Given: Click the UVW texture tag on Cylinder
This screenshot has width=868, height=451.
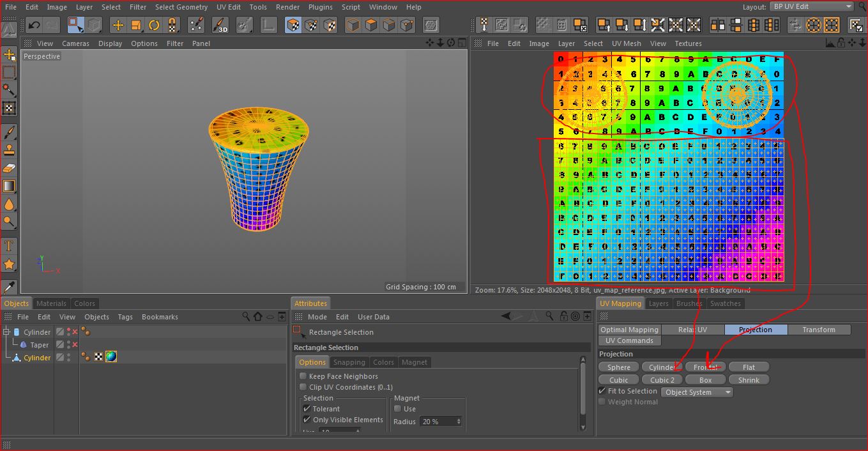Looking at the screenshot, I should pyautogui.click(x=98, y=357).
